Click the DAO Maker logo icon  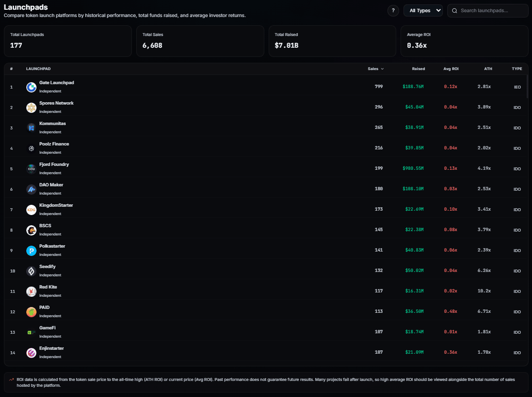(31, 189)
